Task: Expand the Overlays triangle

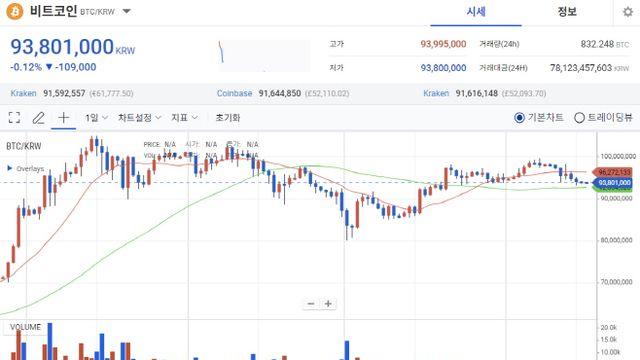Action: 9,168
